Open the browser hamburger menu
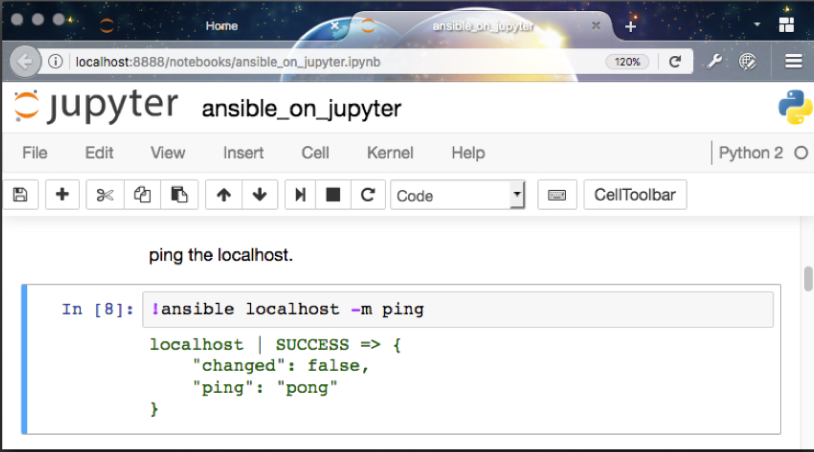Image resolution: width=814 pixels, height=452 pixels. coord(793,62)
